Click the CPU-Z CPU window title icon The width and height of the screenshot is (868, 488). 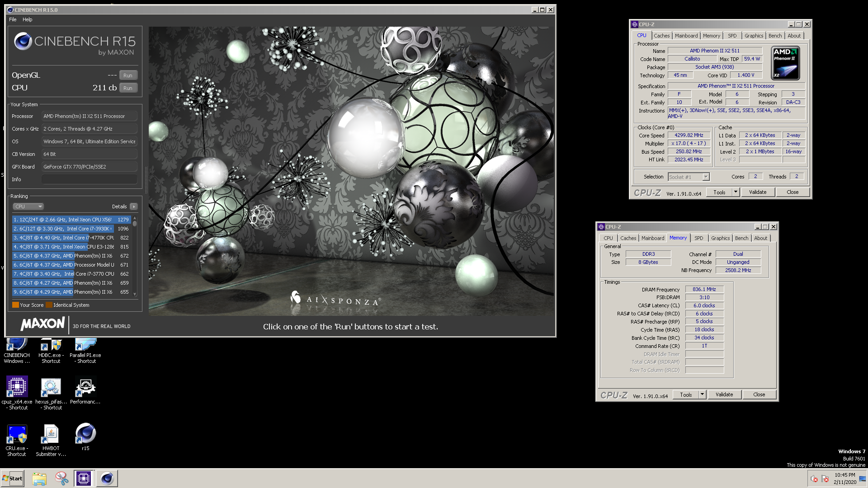click(x=635, y=24)
